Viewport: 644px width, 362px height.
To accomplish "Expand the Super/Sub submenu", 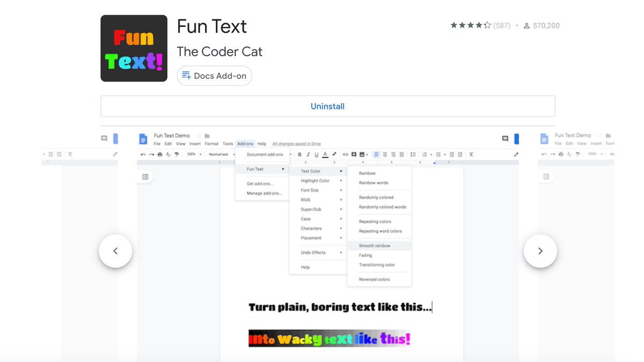I will tap(318, 209).
